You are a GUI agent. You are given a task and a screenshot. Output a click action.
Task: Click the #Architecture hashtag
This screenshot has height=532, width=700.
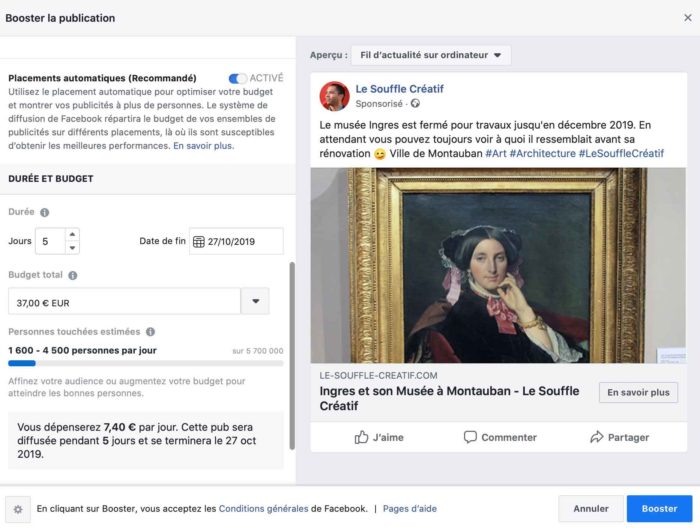[542, 154]
